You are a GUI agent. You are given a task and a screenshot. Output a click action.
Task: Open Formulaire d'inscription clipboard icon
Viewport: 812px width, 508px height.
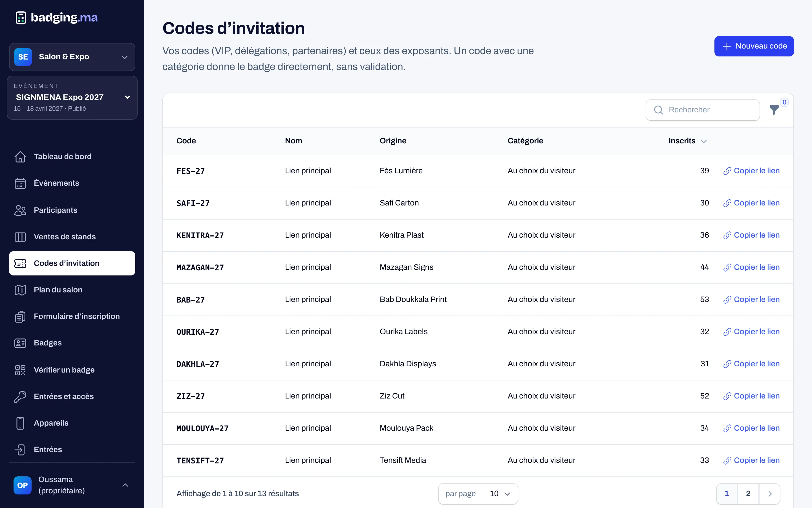point(20,316)
